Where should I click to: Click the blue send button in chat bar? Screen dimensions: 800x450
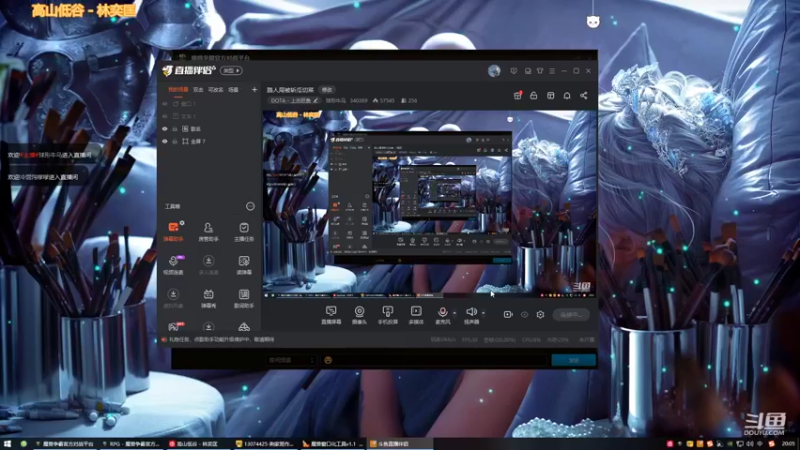(x=573, y=360)
